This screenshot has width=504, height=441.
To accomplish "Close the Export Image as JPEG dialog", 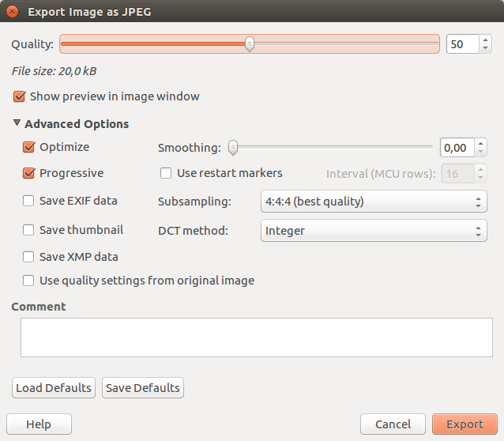I will (x=13, y=12).
